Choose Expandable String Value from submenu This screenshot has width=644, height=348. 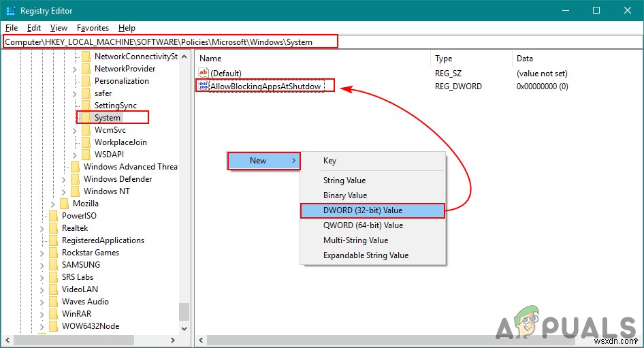(372, 255)
